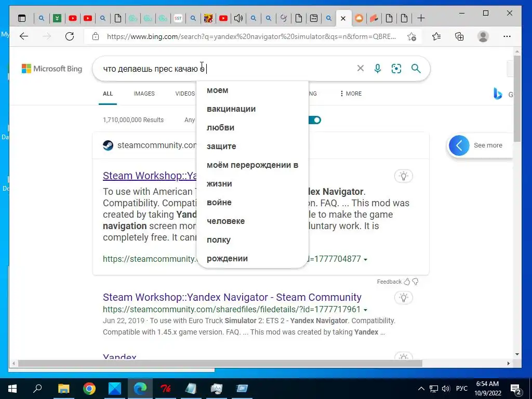The height and width of the screenshot is (399, 532).
Task: Expand URL dropdown ending id=1777704877
Action: pyautogui.click(x=365, y=260)
